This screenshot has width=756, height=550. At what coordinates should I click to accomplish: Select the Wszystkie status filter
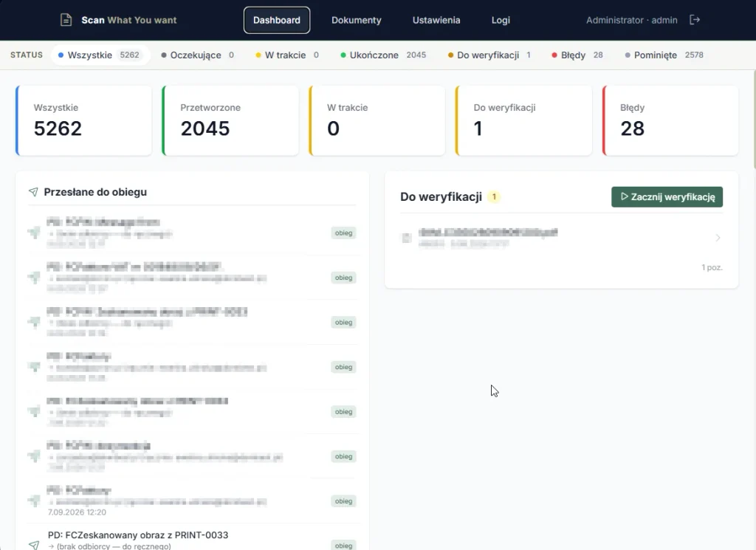click(100, 55)
